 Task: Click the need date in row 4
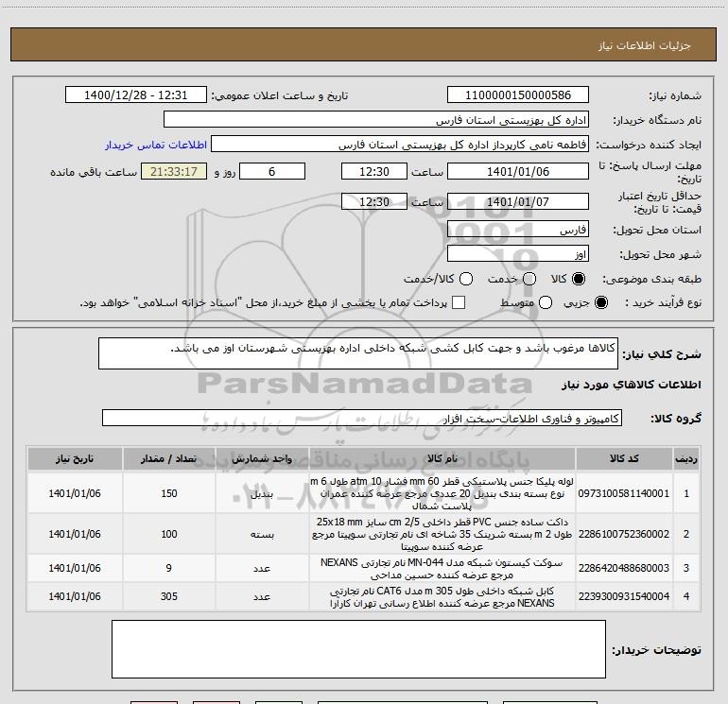click(75, 597)
